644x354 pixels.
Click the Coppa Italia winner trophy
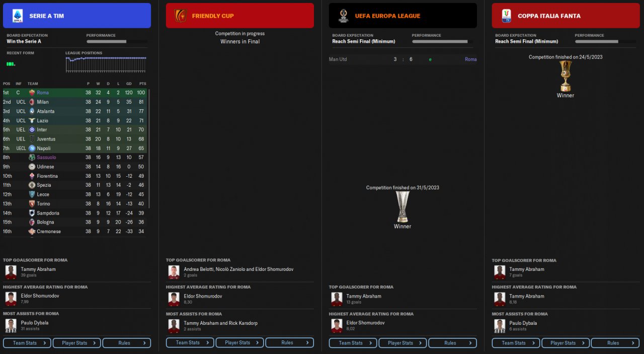click(566, 76)
